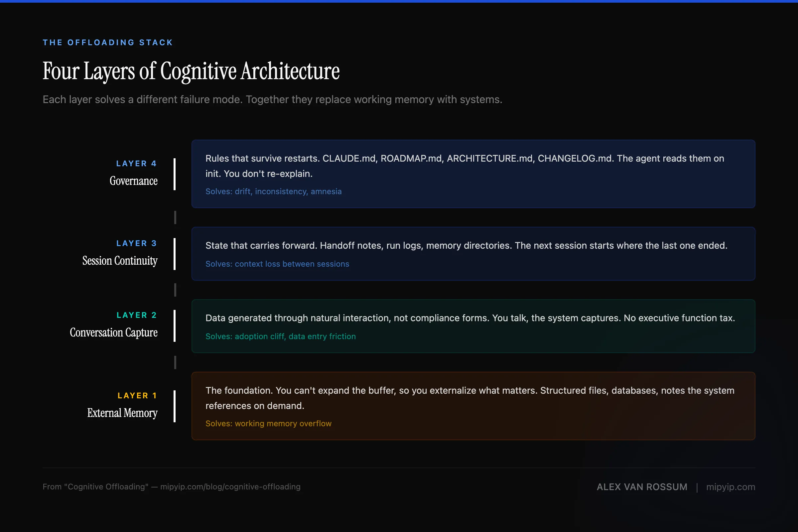Select the LAYER 3 Session Continuity label
The image size is (798, 532).
coord(120,253)
